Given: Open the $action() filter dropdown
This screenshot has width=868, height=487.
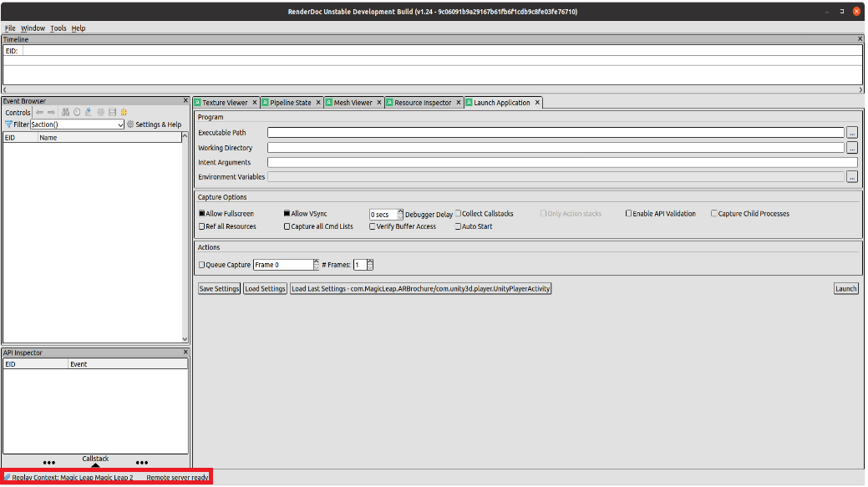Looking at the screenshot, I should (120, 124).
